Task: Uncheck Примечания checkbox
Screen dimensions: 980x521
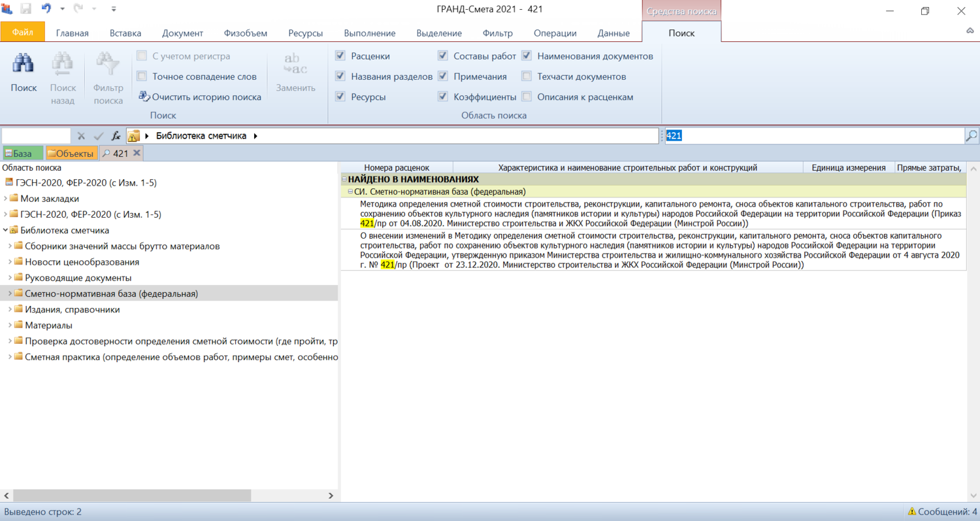Action: point(443,76)
